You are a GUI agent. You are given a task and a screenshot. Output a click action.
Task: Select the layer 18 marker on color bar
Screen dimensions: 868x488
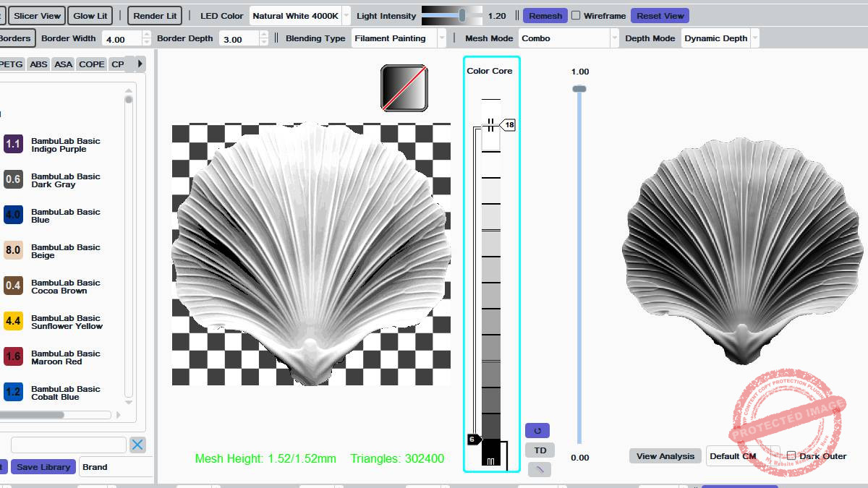click(508, 125)
